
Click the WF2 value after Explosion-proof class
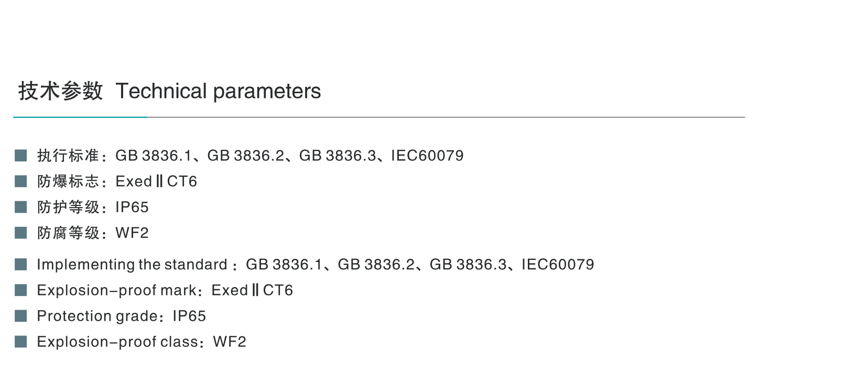pyautogui.click(x=230, y=342)
